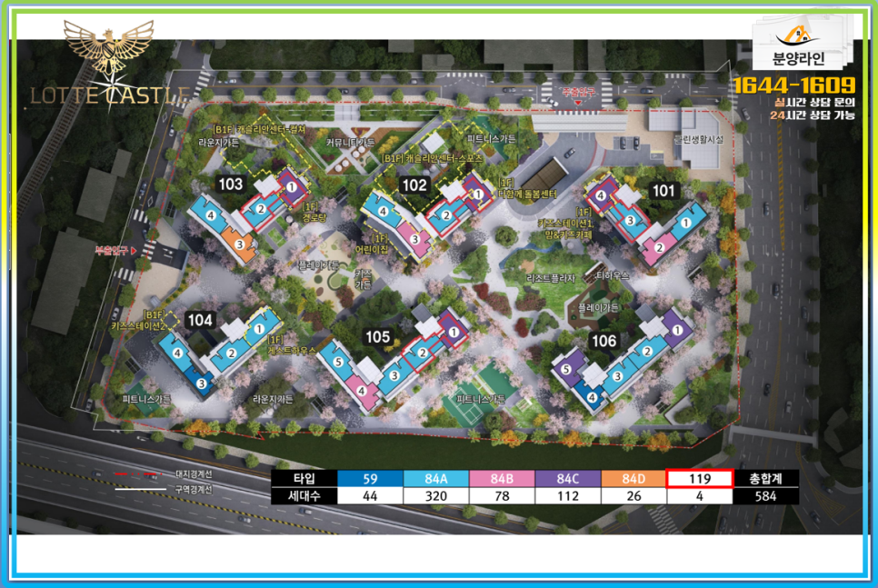Click unit ④ of building 103
Image resolution: width=878 pixels, height=588 pixels.
point(211,215)
